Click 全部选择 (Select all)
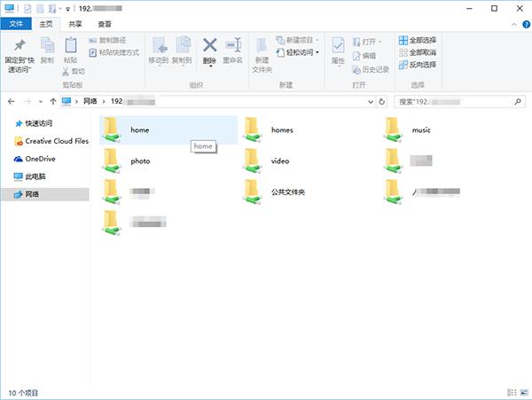532x400 pixels. [x=417, y=40]
